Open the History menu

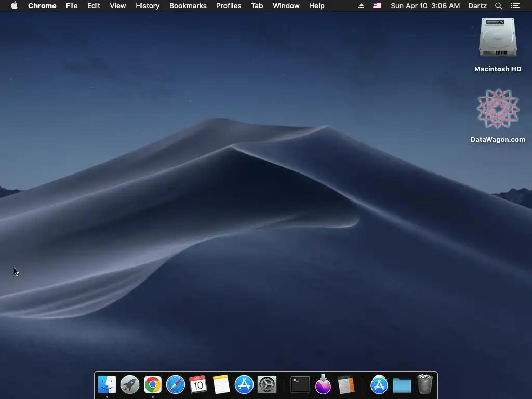point(148,6)
